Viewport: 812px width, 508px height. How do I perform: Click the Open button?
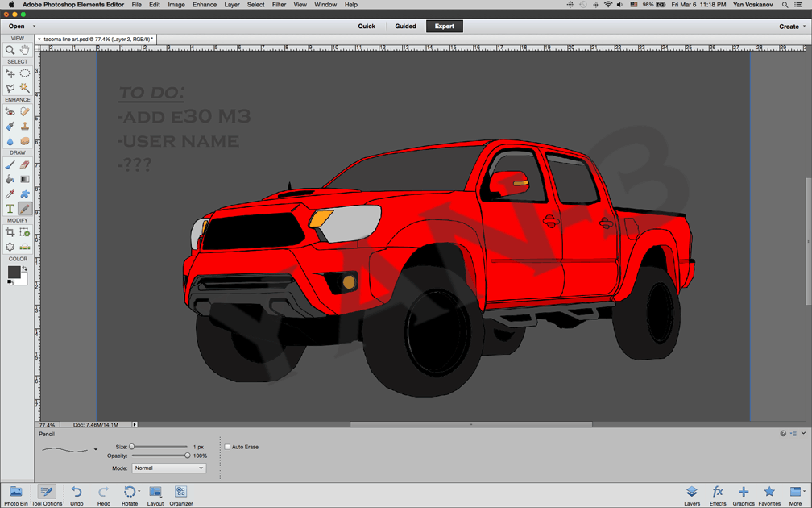click(x=17, y=27)
